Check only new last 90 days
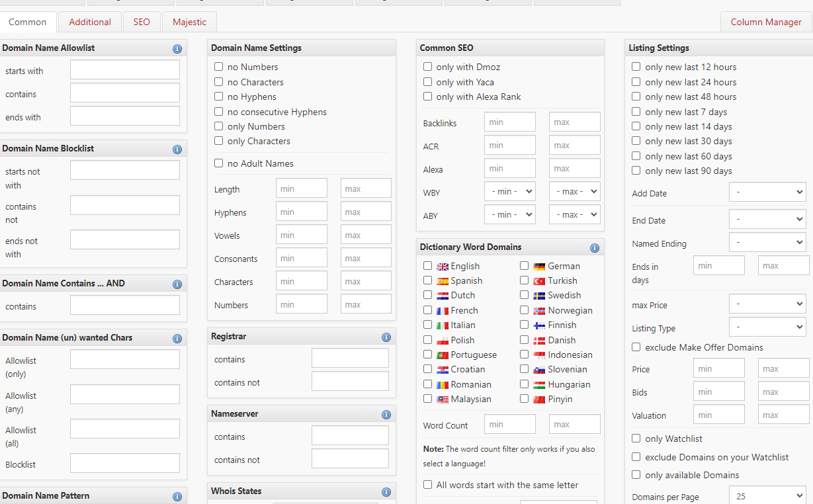The width and height of the screenshot is (813, 504). [x=636, y=171]
